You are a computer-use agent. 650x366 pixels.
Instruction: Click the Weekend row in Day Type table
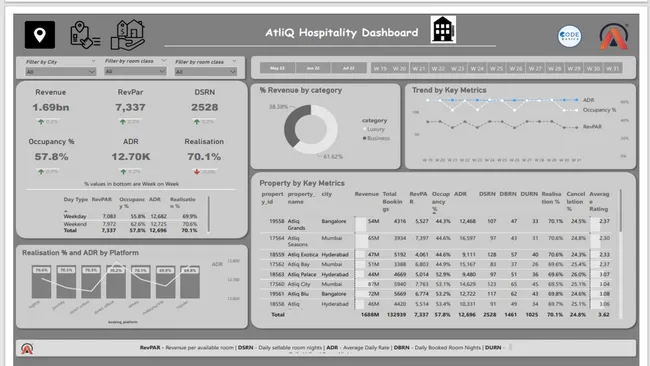pyautogui.click(x=131, y=224)
